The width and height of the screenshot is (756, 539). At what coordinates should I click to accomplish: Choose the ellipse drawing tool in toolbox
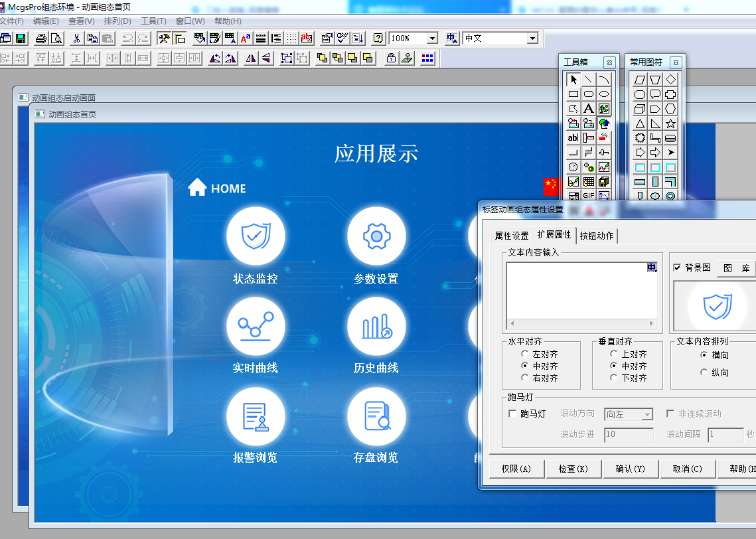603,94
